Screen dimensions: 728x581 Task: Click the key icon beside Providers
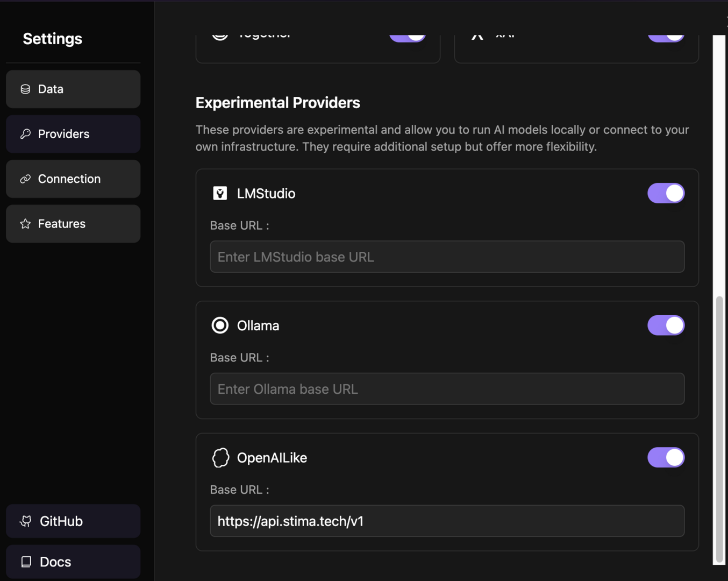pos(25,134)
